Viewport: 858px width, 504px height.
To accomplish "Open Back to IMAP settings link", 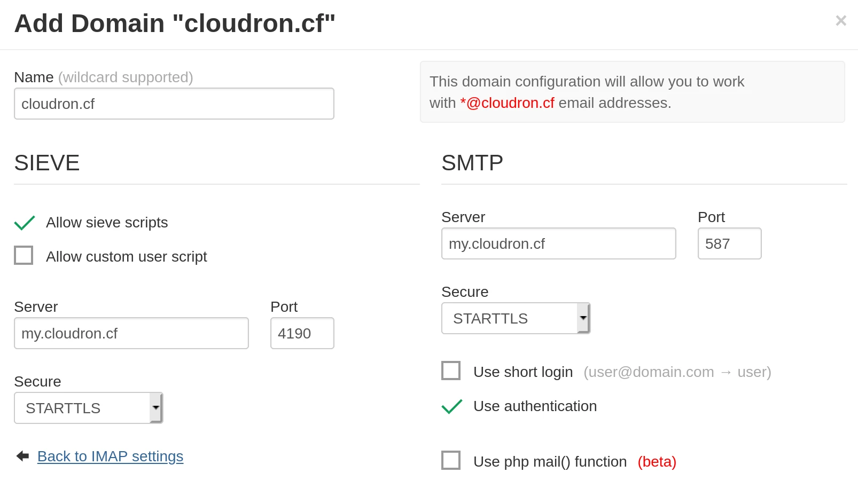I will 110,456.
